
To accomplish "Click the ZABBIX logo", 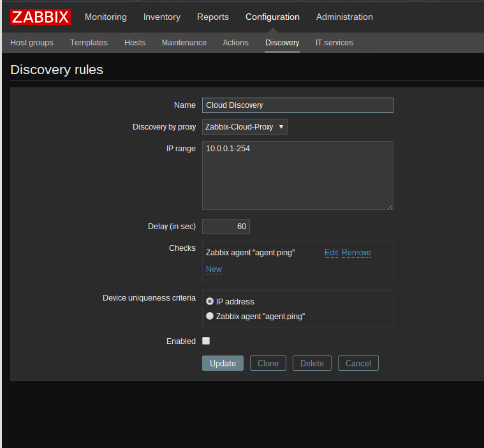I will 40,17.
